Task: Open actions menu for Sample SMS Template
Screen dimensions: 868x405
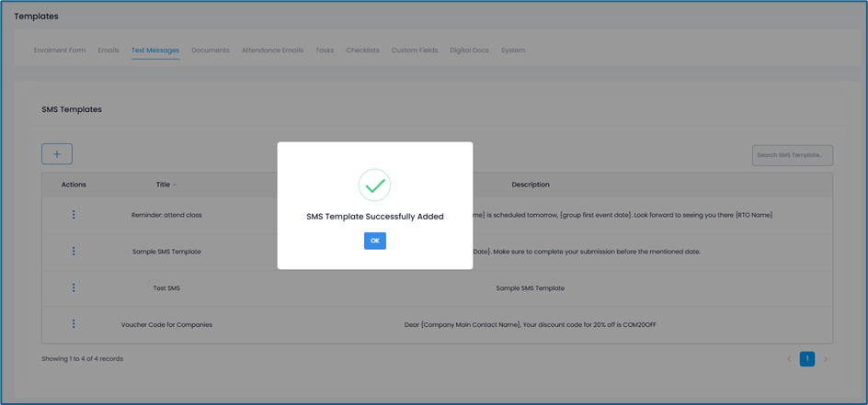Action: [74, 252]
